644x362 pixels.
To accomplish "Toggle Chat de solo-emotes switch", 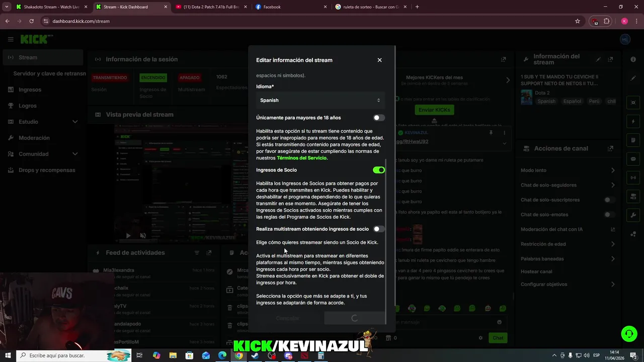I will 609,215.
